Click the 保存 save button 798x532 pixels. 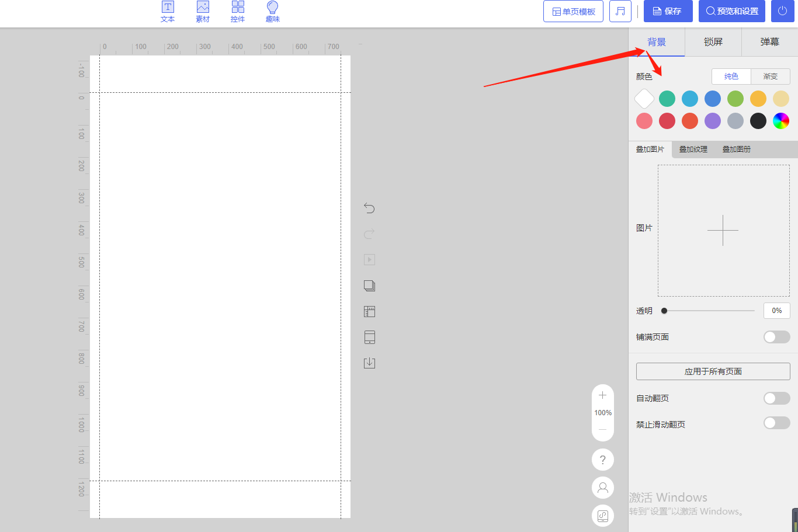(668, 11)
